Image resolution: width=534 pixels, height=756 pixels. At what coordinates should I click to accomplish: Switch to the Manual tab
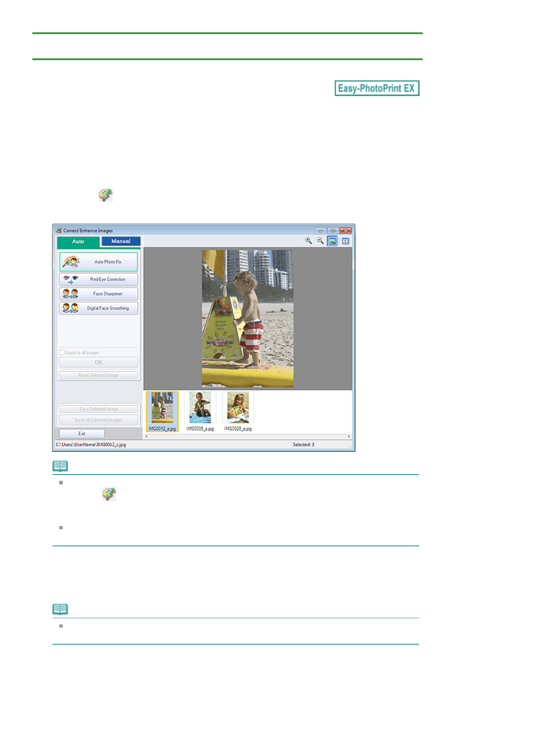pyautogui.click(x=121, y=242)
